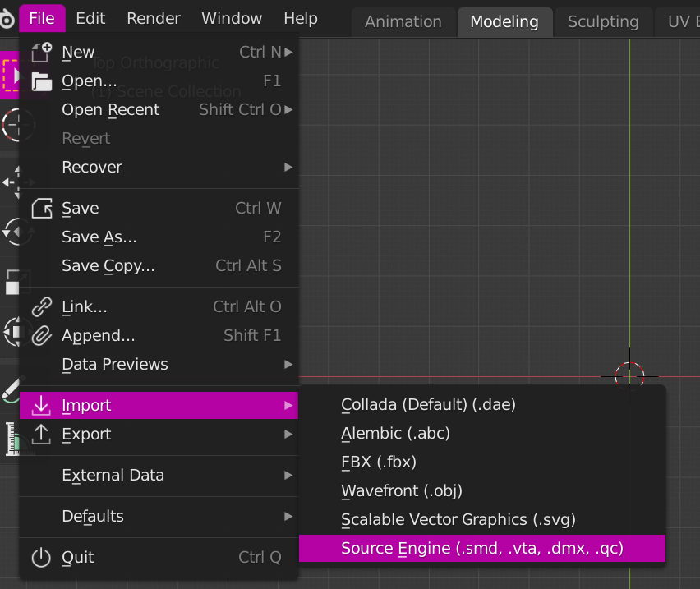
Task: Choose Source Engine import option
Action: click(482, 549)
